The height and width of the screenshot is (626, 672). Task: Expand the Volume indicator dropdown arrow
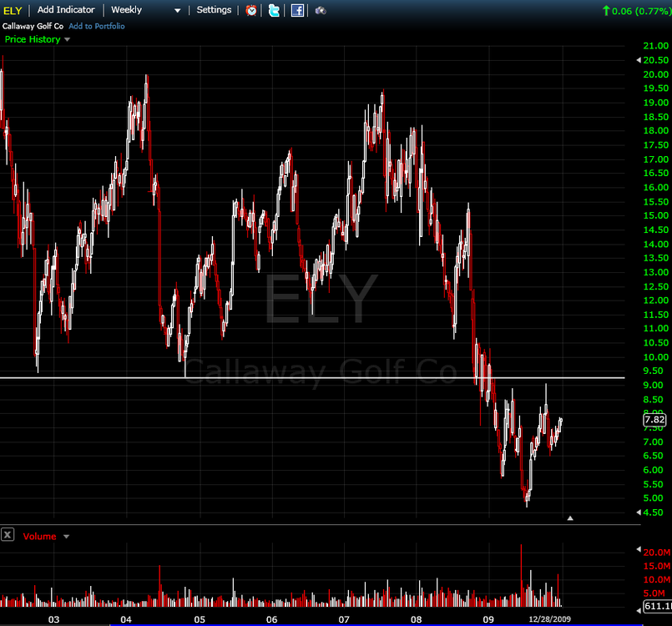click(66, 537)
